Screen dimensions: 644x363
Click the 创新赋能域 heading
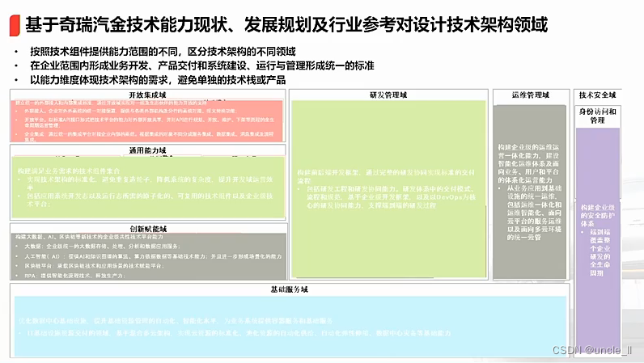pos(148,229)
